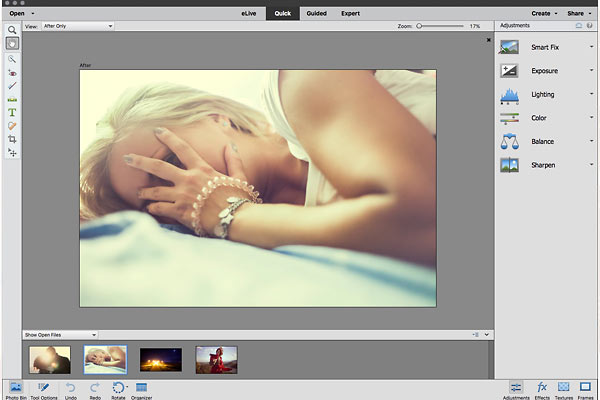This screenshot has width=600, height=400.
Task: Click the Open button
Action: [17, 13]
